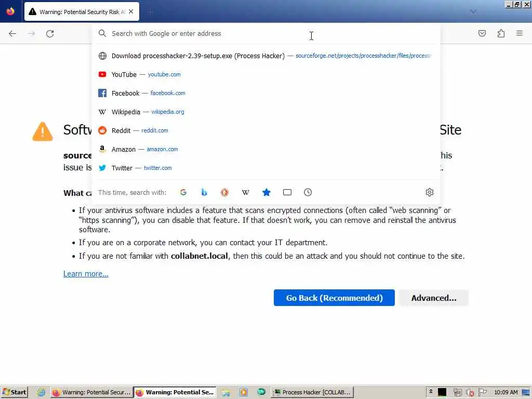The width and height of the screenshot is (532, 399).
Task: Switch to first Warning: Potential Secur... taskbar window
Action: click(x=91, y=392)
